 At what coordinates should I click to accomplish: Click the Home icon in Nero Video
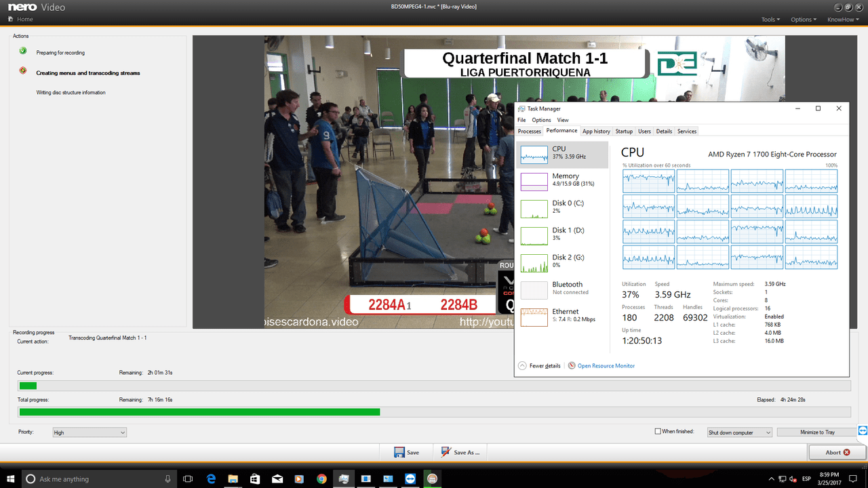[11, 19]
